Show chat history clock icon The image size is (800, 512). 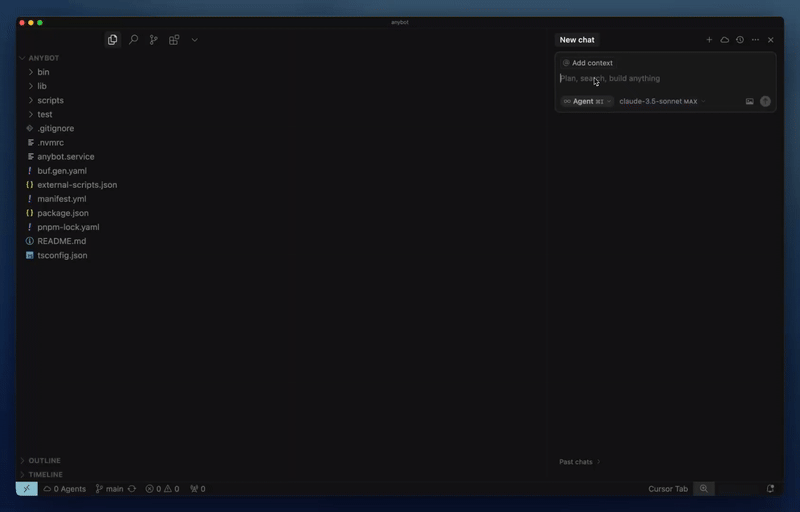pyautogui.click(x=740, y=40)
